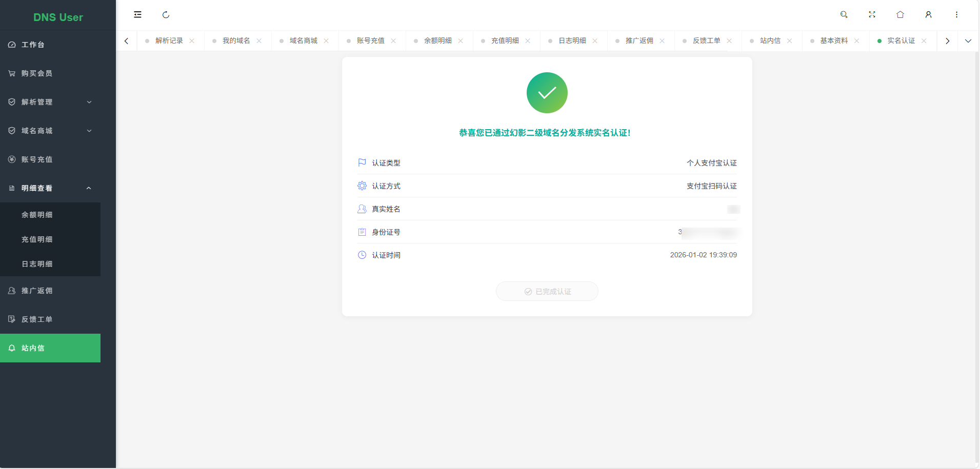Click the 反馈工单 feedback icon
This screenshot has width=980, height=469.
coord(11,319)
